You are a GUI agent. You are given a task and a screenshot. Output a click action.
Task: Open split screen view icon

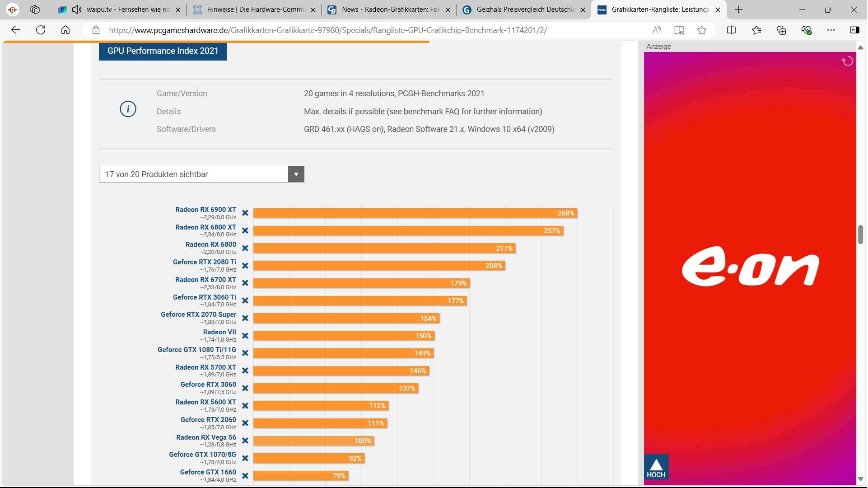(731, 30)
